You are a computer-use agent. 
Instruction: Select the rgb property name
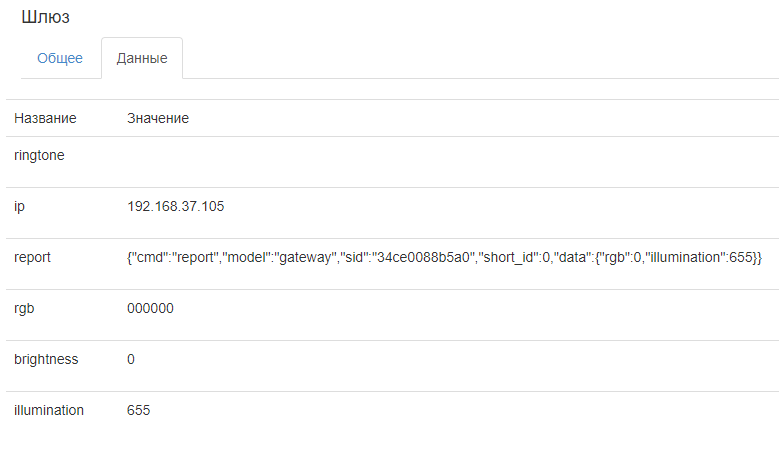[24, 308]
